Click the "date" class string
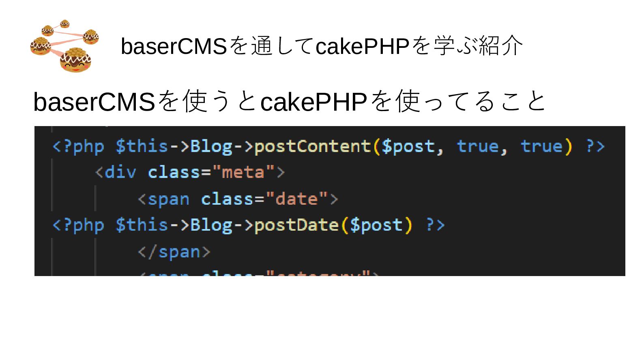The height and width of the screenshot is (362, 644). 296,199
